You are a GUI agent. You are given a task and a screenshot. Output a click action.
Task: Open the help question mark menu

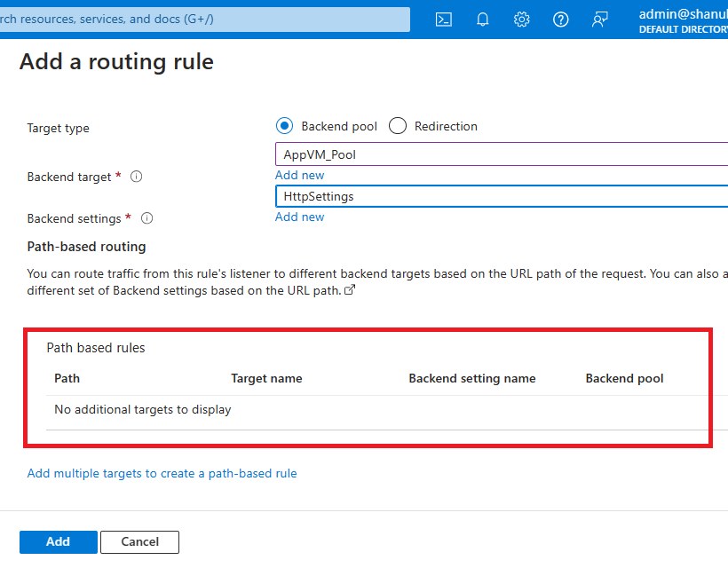(560, 20)
